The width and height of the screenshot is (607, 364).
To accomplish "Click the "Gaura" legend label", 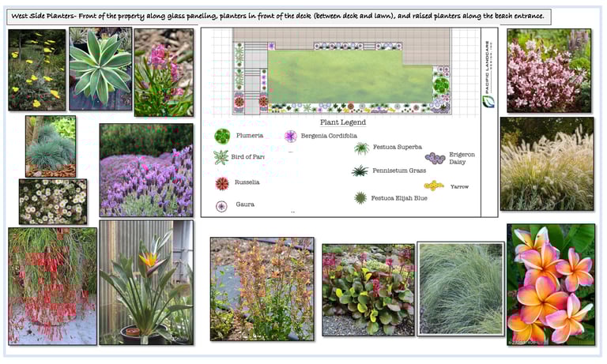I will coord(245,205).
